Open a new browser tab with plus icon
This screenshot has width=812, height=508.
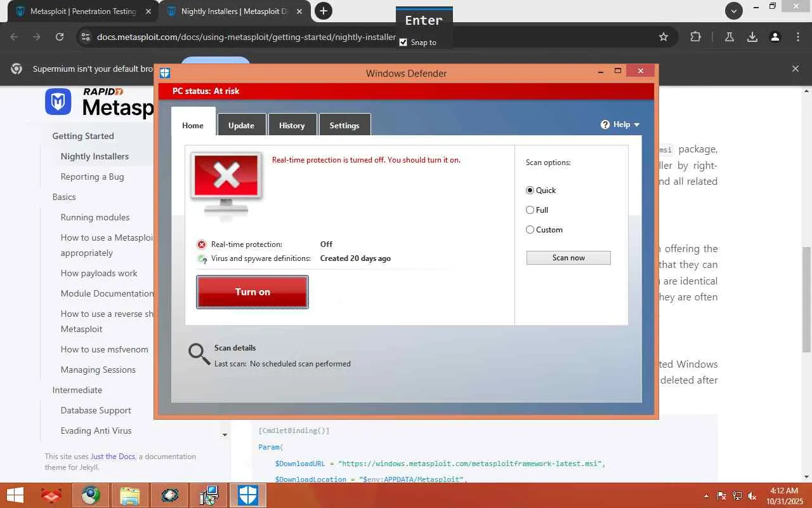pyautogui.click(x=324, y=11)
